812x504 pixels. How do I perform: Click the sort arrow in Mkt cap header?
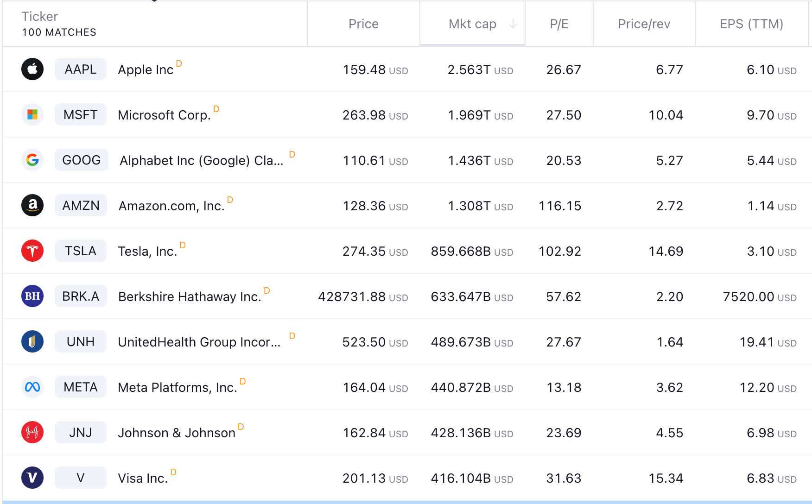coord(513,24)
